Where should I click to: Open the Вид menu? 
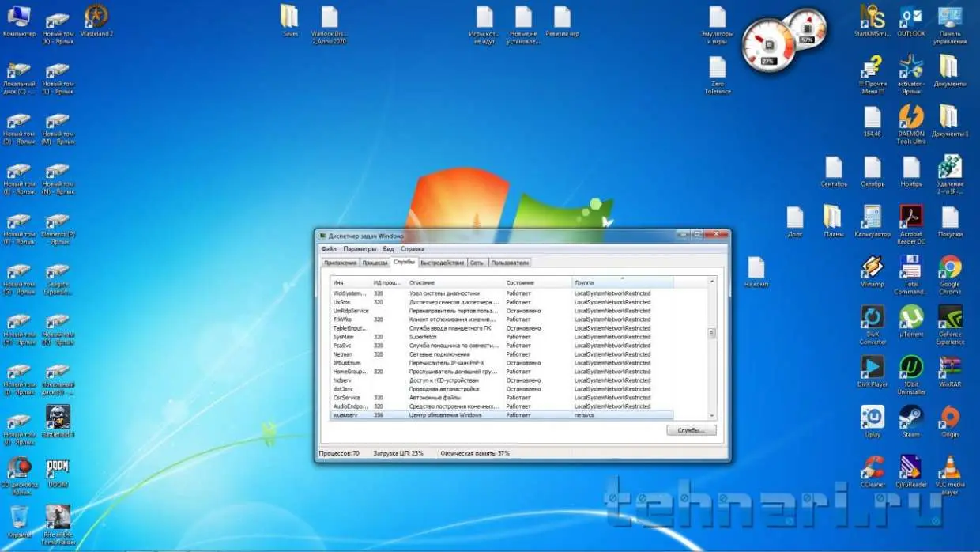pos(388,249)
